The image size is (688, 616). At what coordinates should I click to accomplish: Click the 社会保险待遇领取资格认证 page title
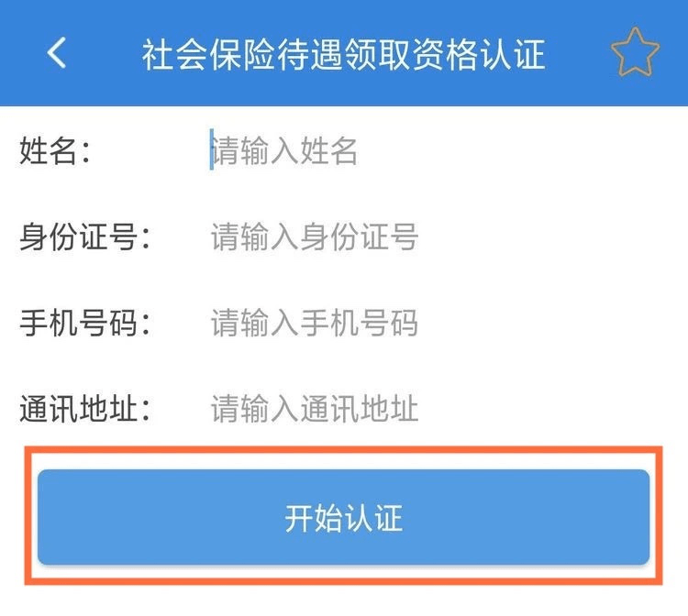click(x=343, y=55)
